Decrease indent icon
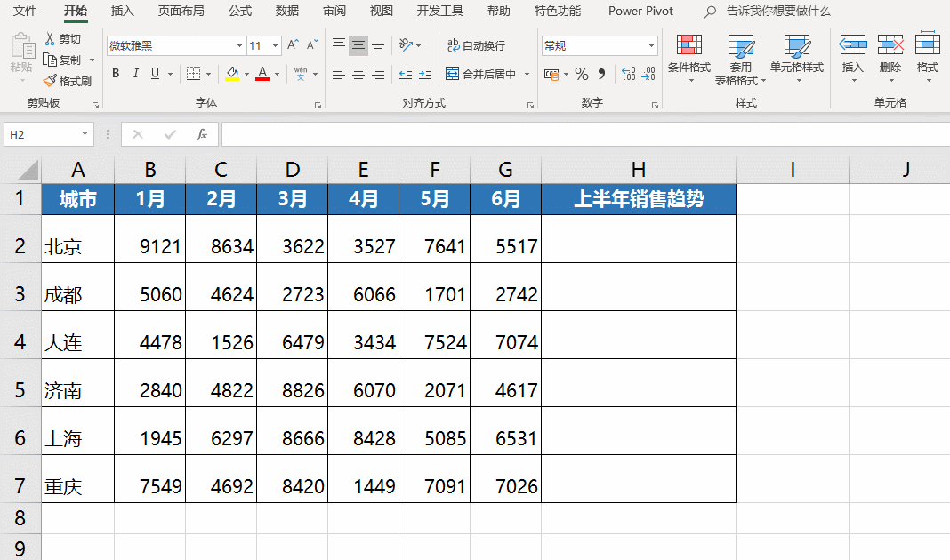 406,74
